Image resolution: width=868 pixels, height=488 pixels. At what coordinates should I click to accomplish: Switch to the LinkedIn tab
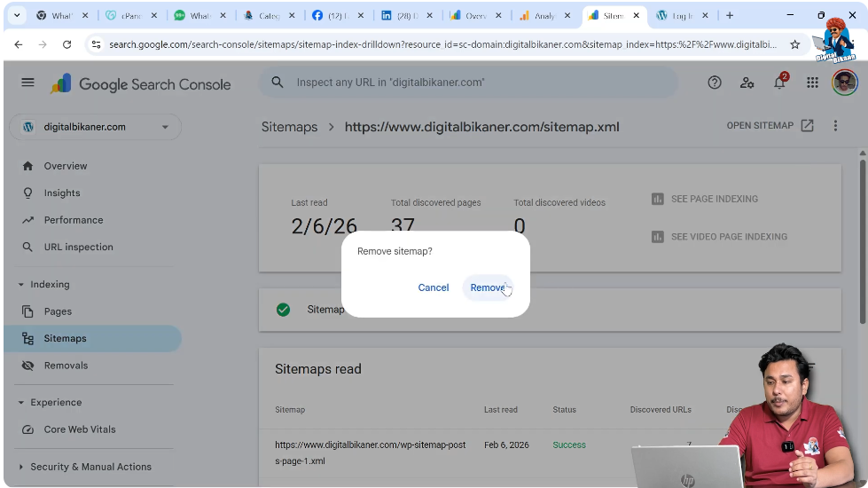[x=407, y=16]
